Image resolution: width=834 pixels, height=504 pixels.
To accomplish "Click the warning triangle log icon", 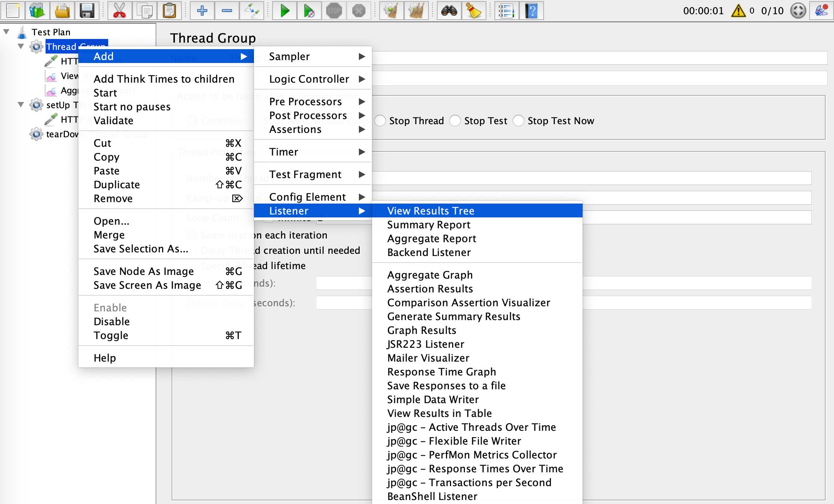I will [739, 11].
